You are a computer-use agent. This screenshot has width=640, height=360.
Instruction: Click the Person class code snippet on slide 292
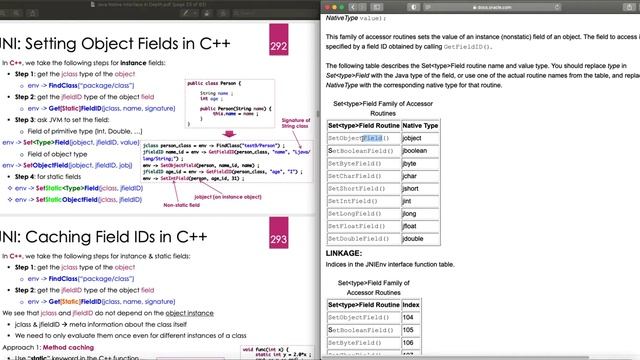tap(229, 104)
